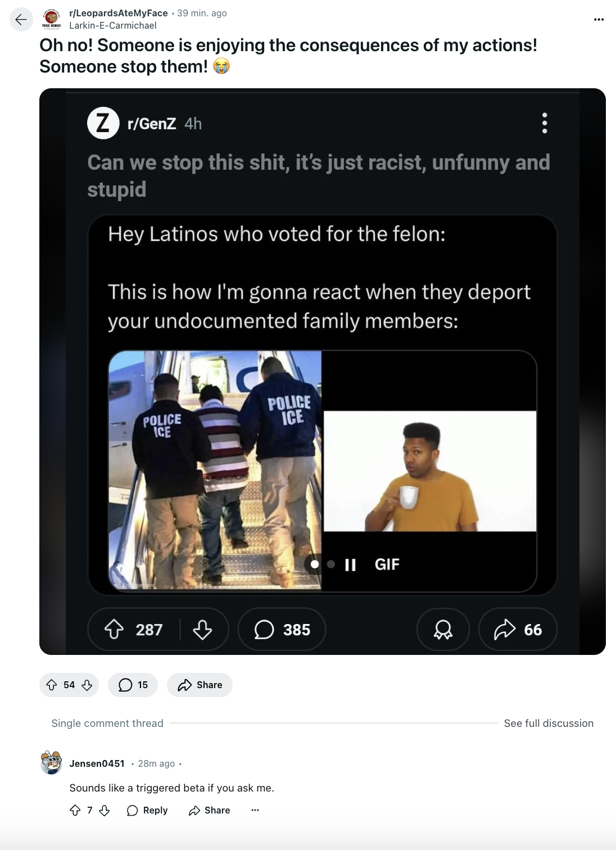Image resolution: width=616 pixels, height=850 pixels.
Task: Click the back arrow button
Action: coord(21,20)
